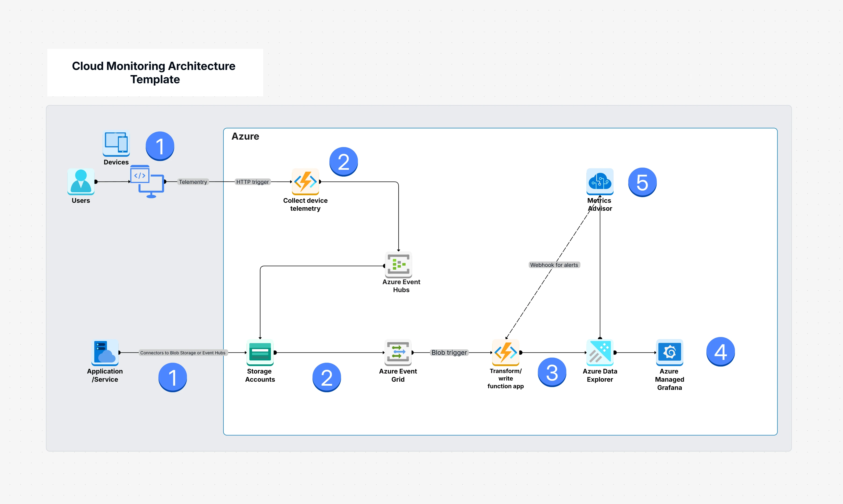843x504 pixels.
Task: Click the Webhook for alerts label
Action: (x=554, y=265)
